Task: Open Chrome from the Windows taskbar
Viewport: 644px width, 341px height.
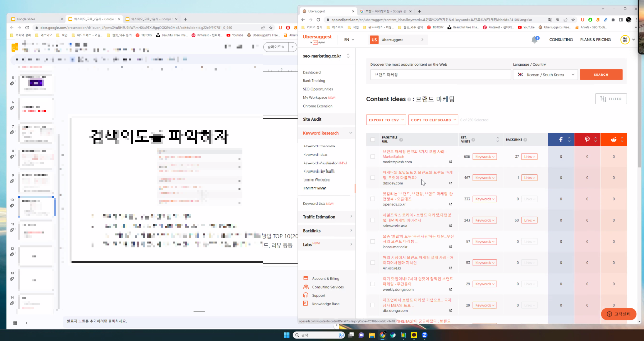Action: coord(382,335)
